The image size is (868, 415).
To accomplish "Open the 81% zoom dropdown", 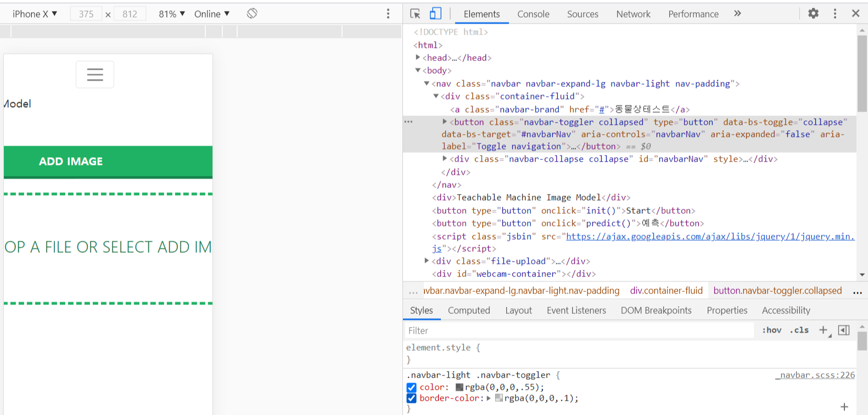I will pyautogui.click(x=172, y=14).
